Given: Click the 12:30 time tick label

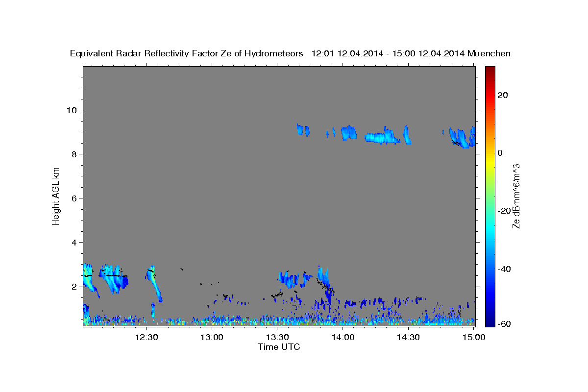Looking at the screenshot, I should (x=147, y=337).
